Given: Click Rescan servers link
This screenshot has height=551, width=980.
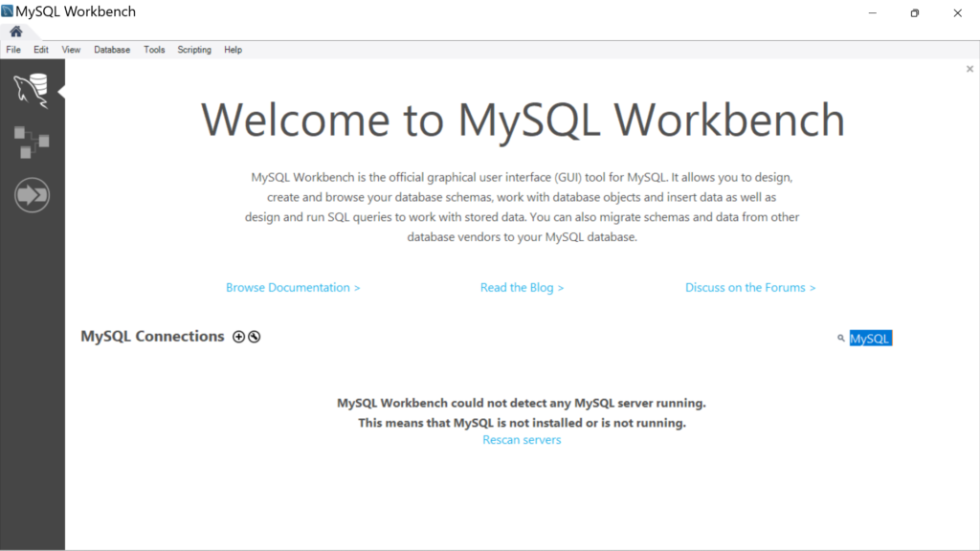Looking at the screenshot, I should [x=522, y=440].
